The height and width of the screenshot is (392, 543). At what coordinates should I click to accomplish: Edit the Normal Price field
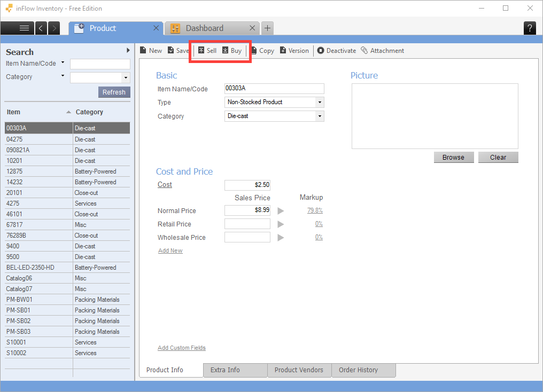(247, 210)
